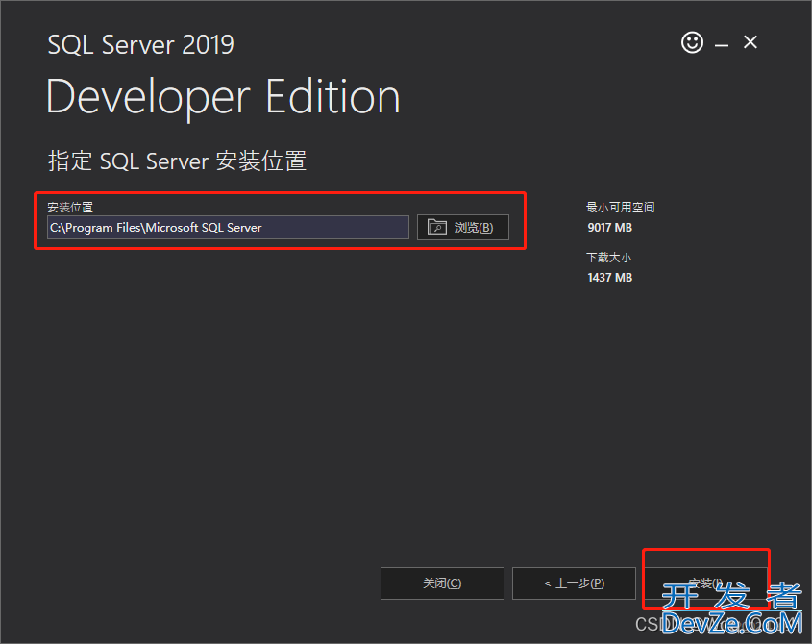Select the 9017 MB minimum space value
This screenshot has width=812, height=644.
click(x=609, y=228)
